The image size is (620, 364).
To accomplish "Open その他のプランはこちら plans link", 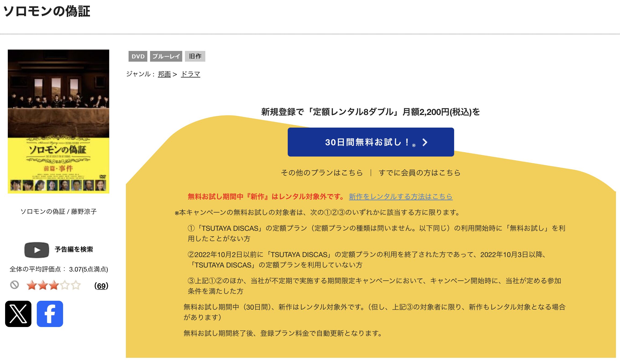I will (x=322, y=173).
